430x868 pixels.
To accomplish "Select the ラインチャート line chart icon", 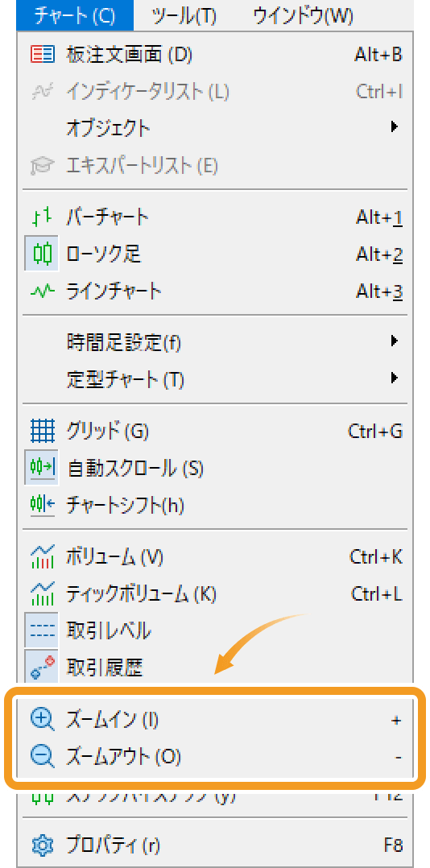I will point(42,291).
